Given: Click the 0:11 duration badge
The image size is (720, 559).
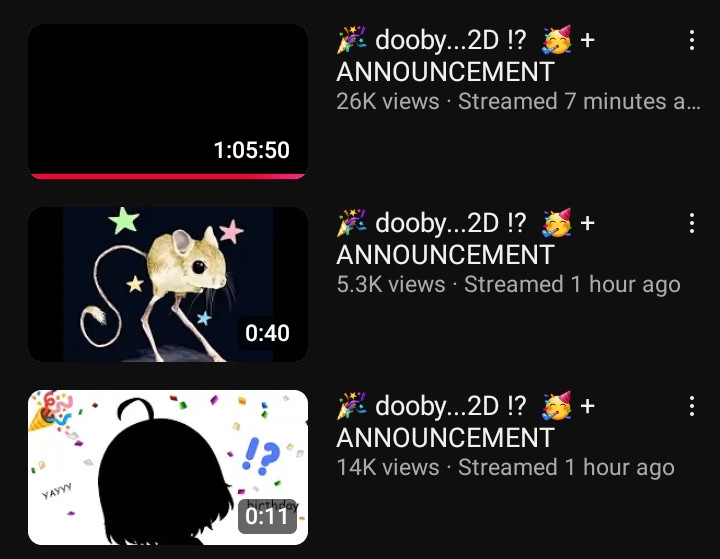Looking at the screenshot, I should [x=267, y=516].
